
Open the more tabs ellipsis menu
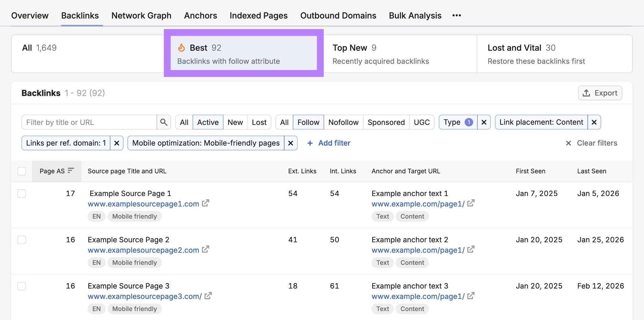[x=457, y=15]
